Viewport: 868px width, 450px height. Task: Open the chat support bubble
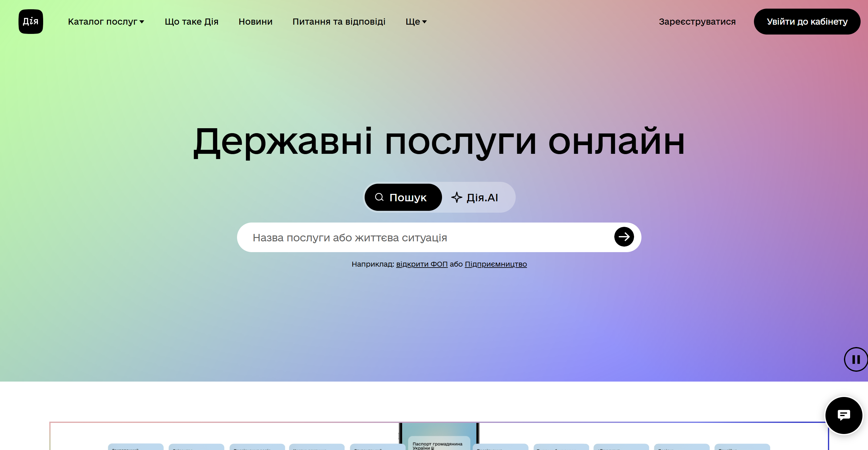(843, 415)
